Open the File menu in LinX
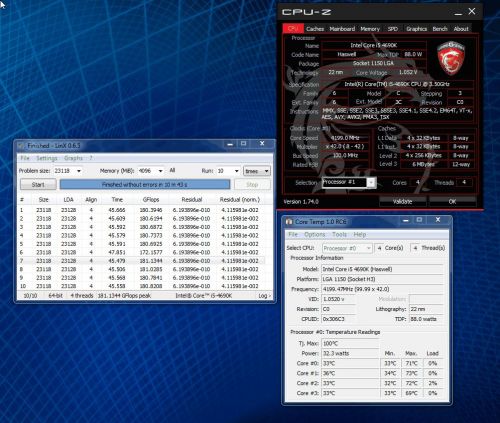The width and height of the screenshot is (500, 423). click(25, 158)
